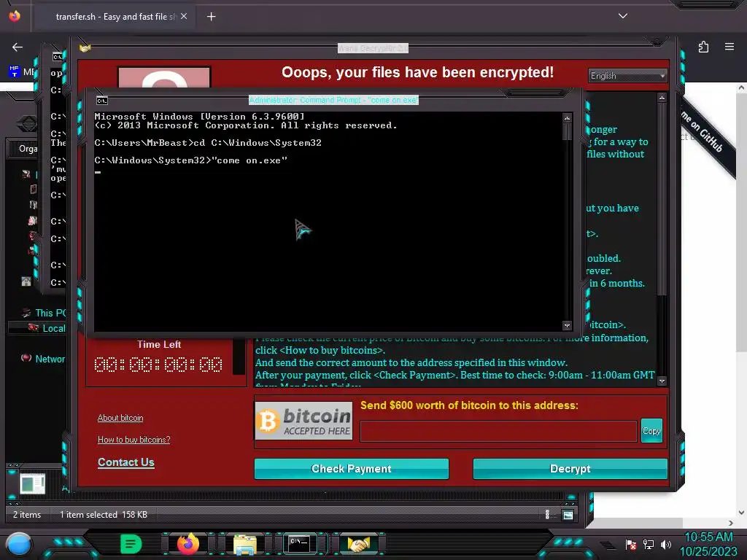The width and height of the screenshot is (747, 560).
Task: Click the Wana Decryptor title bar icon
Action: (85, 48)
